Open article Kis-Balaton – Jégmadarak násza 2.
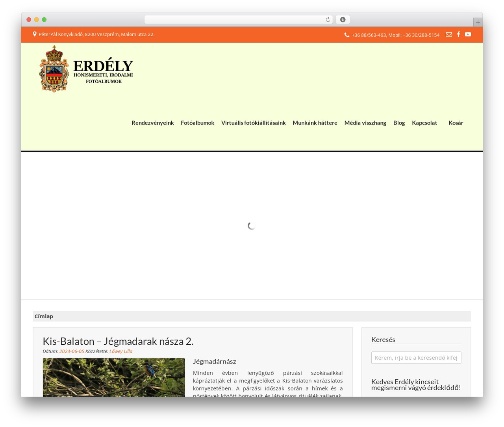This screenshot has height=427, width=504. [x=118, y=341]
